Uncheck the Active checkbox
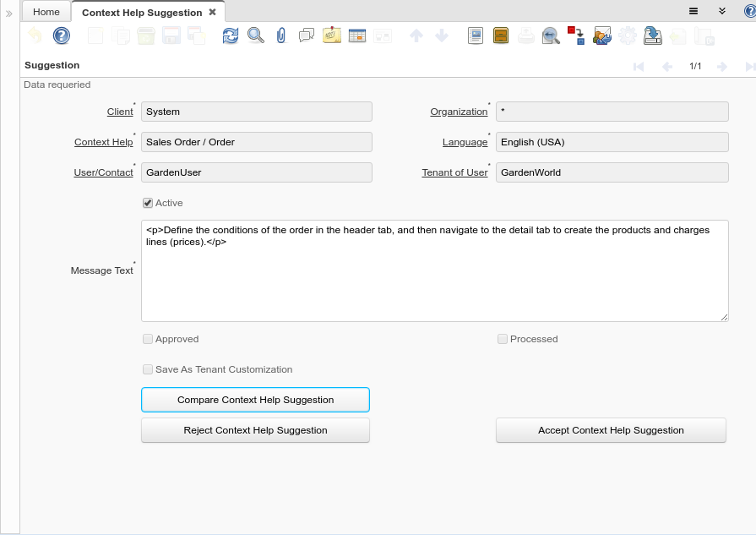This screenshot has height=535, width=756. pos(148,203)
